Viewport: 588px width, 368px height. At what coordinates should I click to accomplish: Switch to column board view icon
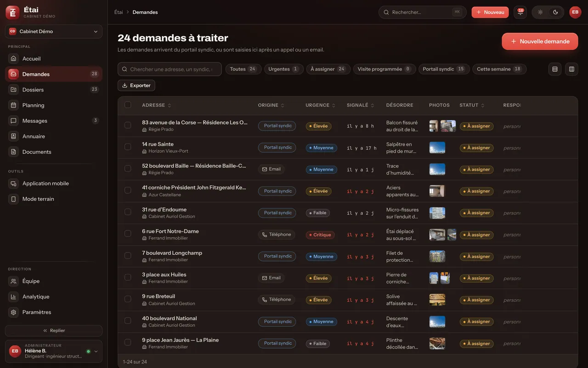pos(571,69)
